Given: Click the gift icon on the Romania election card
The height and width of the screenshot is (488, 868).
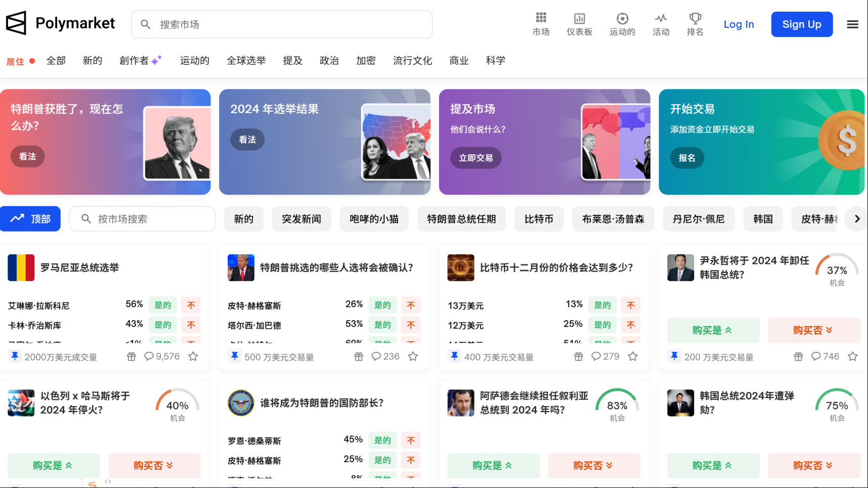Looking at the screenshot, I should click(x=131, y=356).
